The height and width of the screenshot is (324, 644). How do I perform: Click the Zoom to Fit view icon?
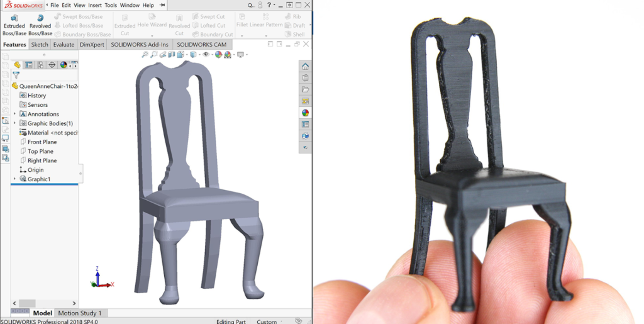145,55
